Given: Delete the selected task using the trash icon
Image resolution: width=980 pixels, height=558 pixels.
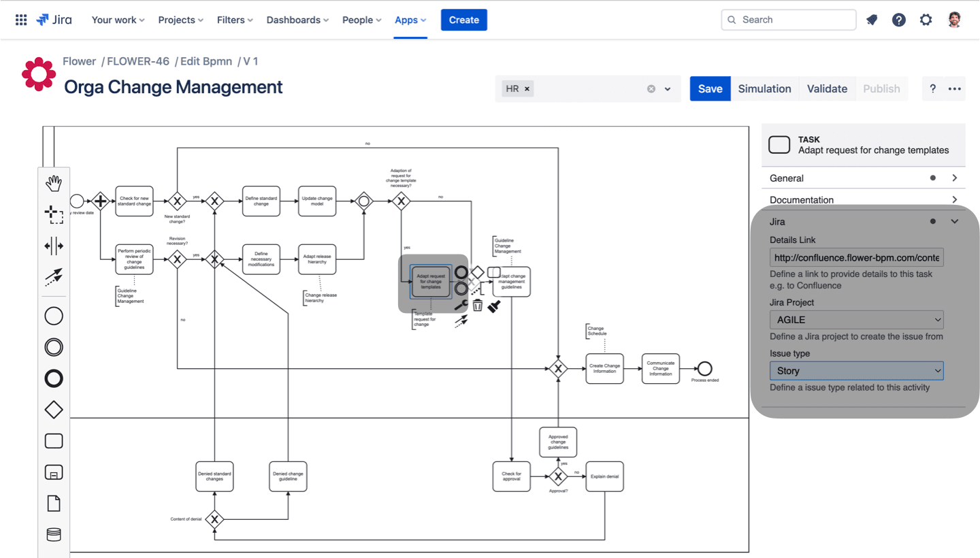Looking at the screenshot, I should (x=478, y=306).
